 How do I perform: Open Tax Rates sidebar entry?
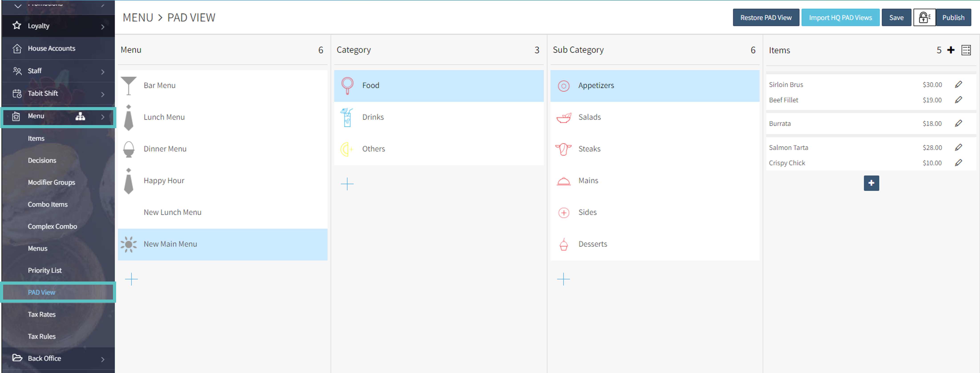point(41,314)
